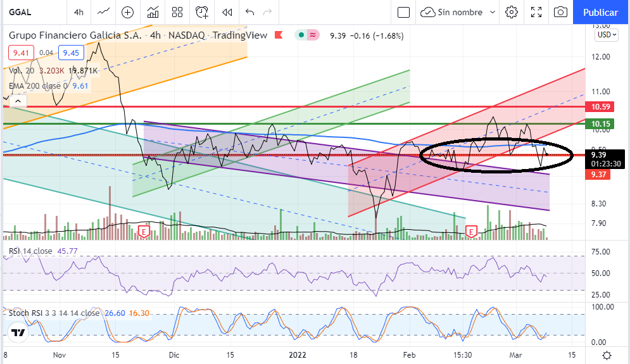The width and height of the screenshot is (630, 364).
Task: Expand the layout name dropdown arrow
Action: click(493, 13)
